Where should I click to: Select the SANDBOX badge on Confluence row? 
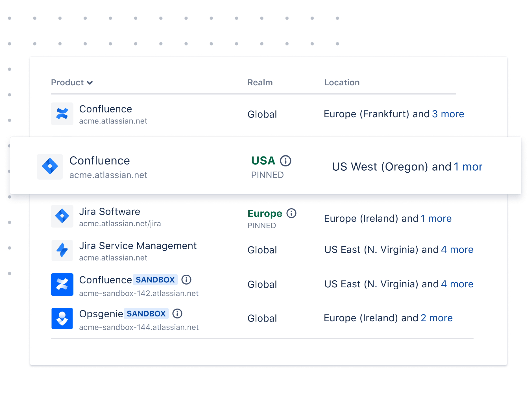pyautogui.click(x=155, y=279)
